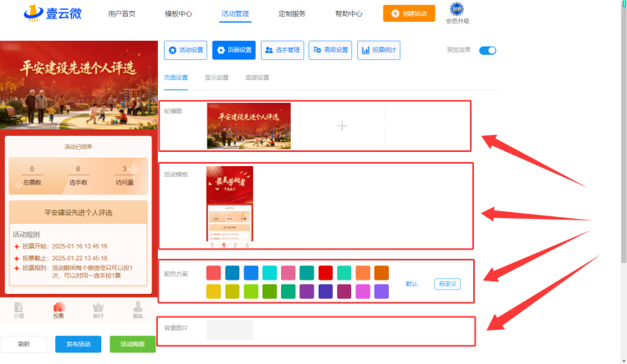Select 页面设置 gear toolbar button
The image size is (627, 364).
234,50
